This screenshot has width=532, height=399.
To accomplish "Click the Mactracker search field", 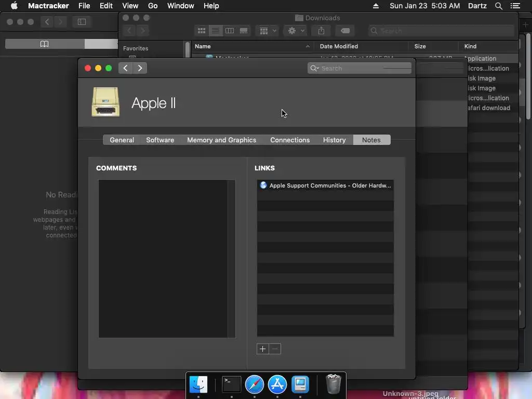I will [x=360, y=68].
